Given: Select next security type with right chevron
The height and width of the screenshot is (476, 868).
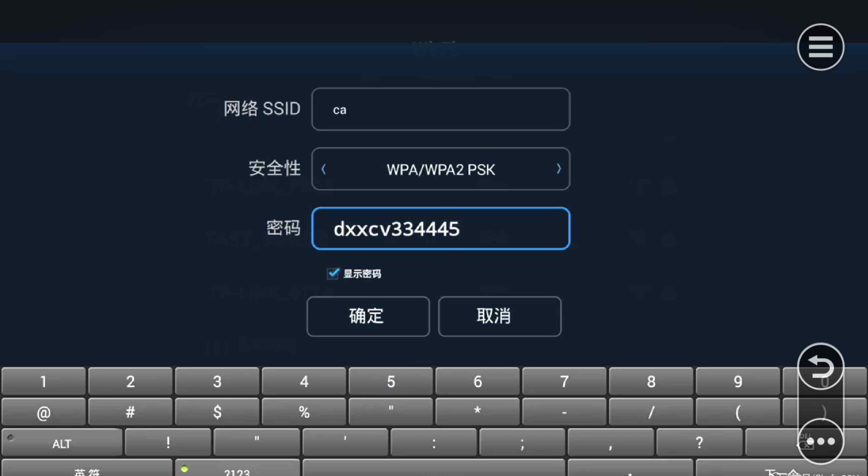Looking at the screenshot, I should 559,168.
